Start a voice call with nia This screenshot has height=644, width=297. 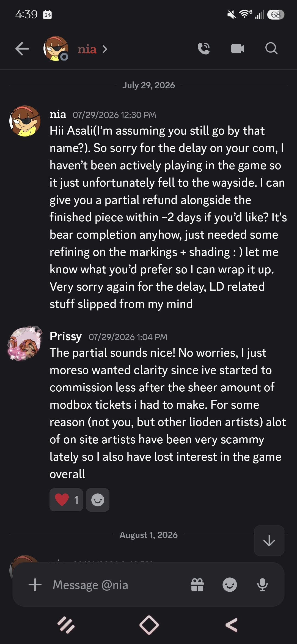pyautogui.click(x=204, y=49)
